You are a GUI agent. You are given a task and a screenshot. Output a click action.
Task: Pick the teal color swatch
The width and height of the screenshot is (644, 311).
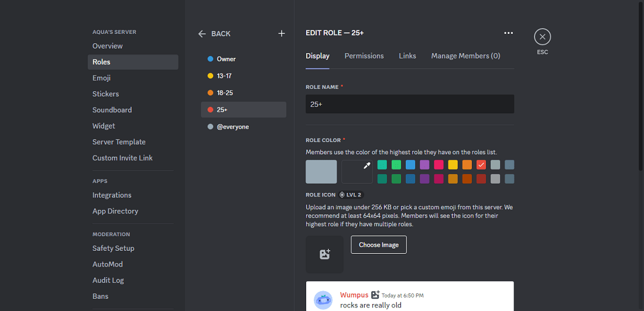(382, 164)
